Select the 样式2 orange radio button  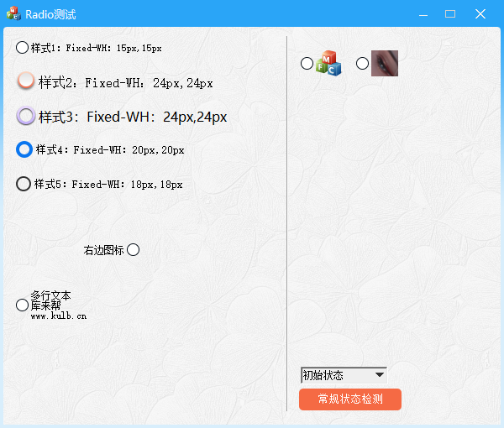point(26,81)
